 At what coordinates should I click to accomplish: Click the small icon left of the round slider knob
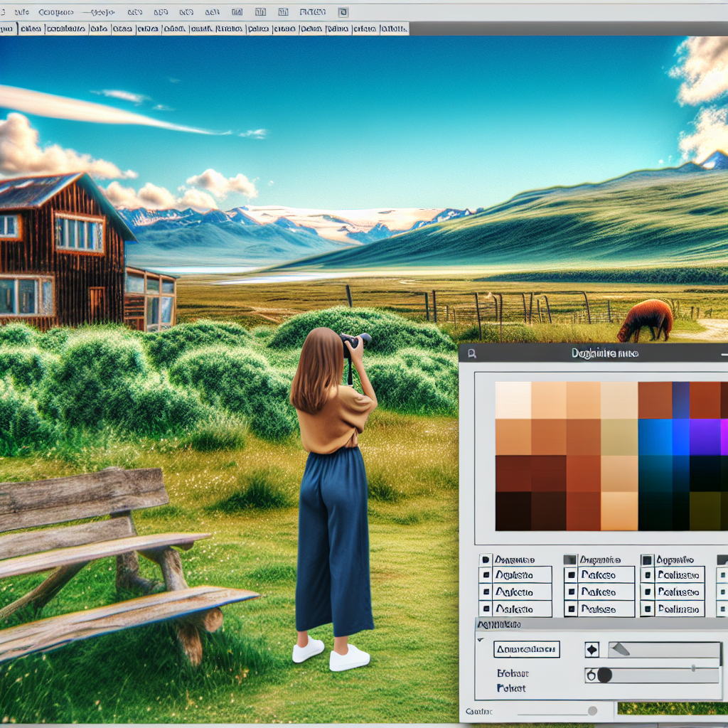click(589, 675)
